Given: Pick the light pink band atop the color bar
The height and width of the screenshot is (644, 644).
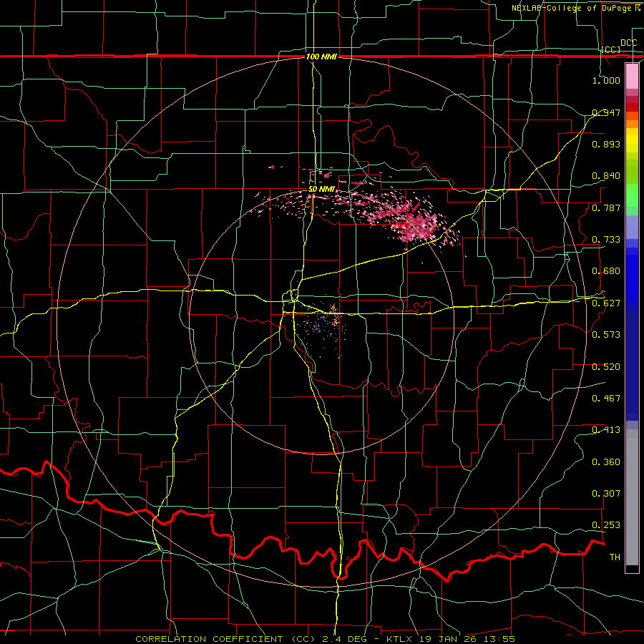Looking at the screenshot, I should pyautogui.click(x=632, y=76).
